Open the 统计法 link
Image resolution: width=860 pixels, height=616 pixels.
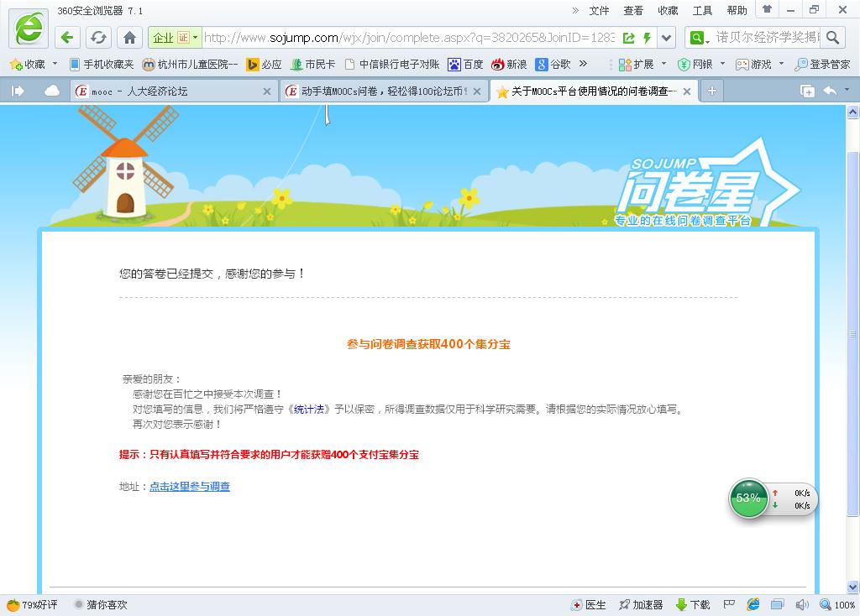pyautogui.click(x=309, y=410)
